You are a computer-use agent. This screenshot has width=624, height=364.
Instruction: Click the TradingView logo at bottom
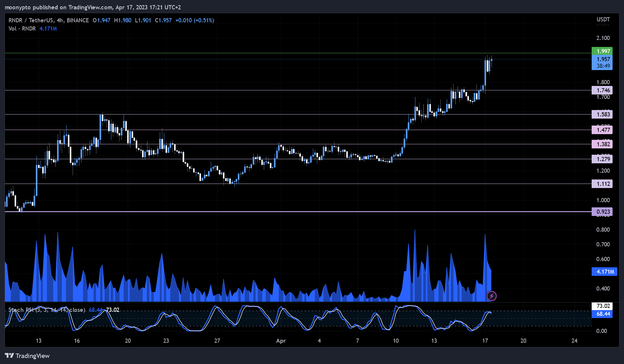tap(27, 356)
